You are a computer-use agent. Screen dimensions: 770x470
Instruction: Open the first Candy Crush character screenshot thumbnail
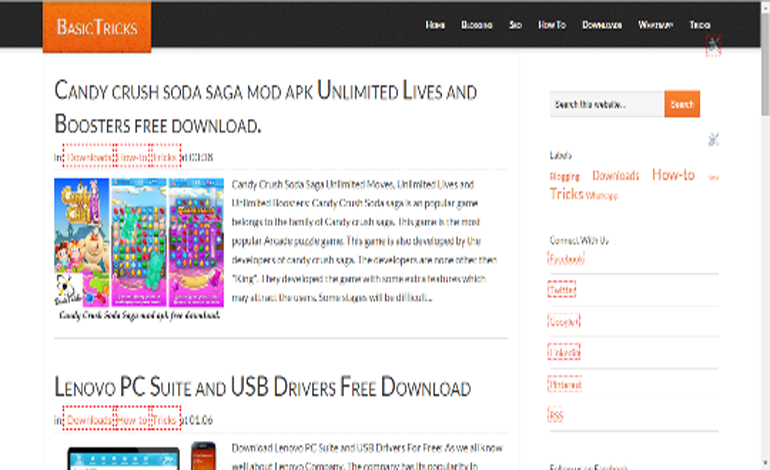[x=82, y=243]
